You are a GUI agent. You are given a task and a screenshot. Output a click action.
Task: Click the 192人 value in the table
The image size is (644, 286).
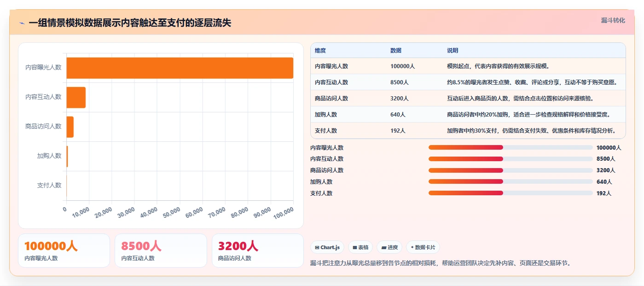[x=398, y=131]
